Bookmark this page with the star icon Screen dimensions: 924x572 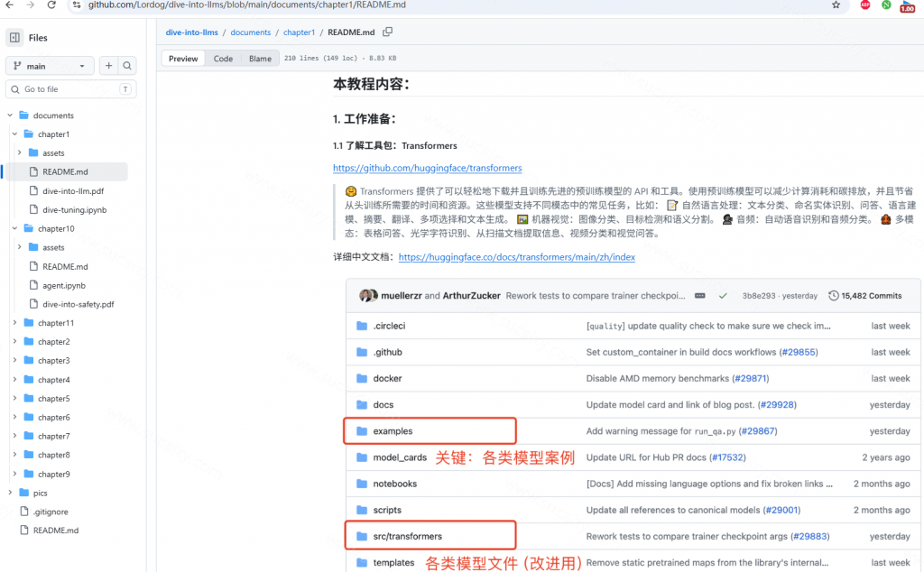coord(836,5)
